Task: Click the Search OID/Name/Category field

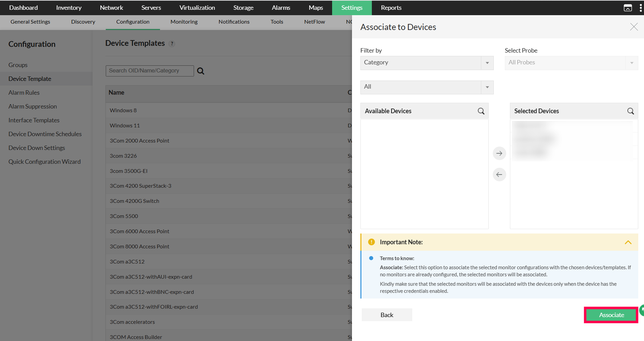Action: point(150,71)
